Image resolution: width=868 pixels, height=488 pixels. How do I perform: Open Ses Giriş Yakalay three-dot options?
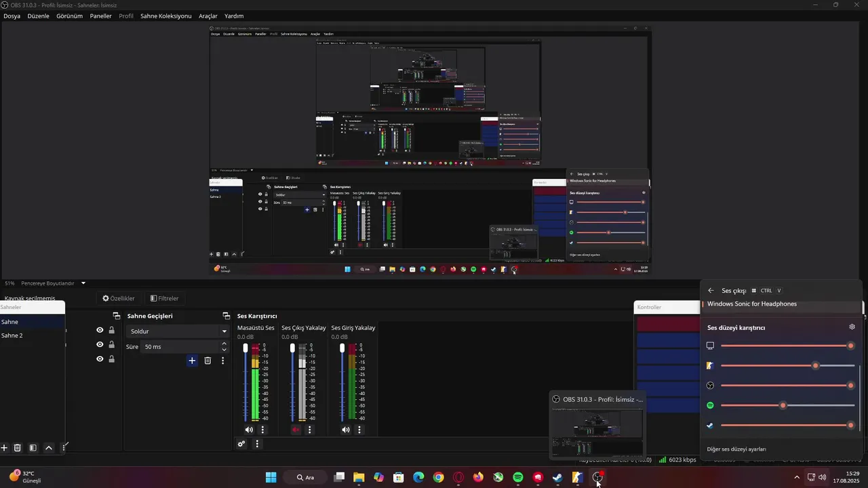point(359,430)
